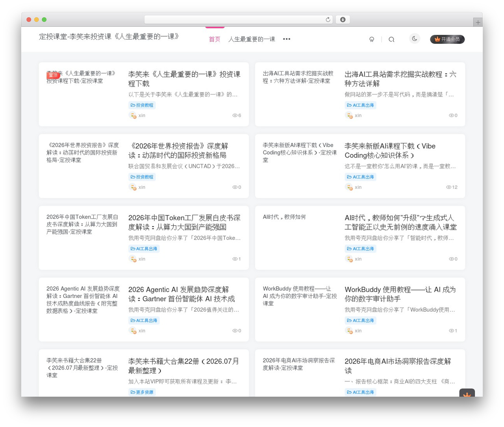
Task: Toggle dark mode with moon icon
Action: pos(415,39)
